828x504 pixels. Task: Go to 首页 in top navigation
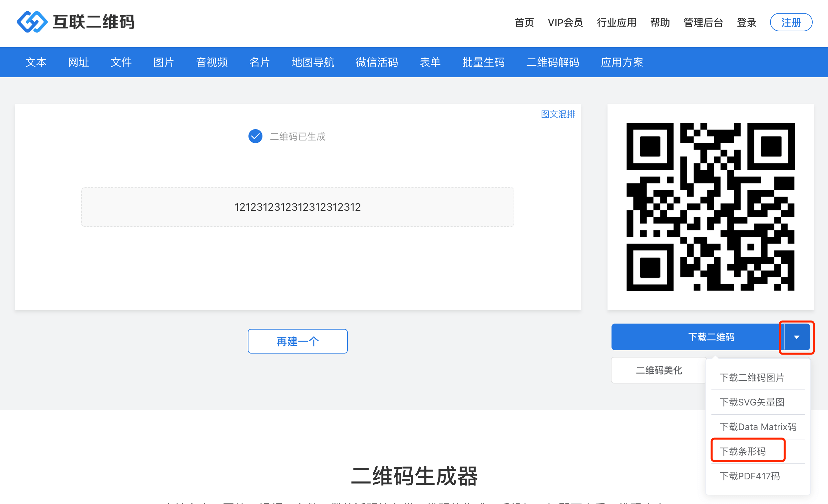[x=524, y=23]
